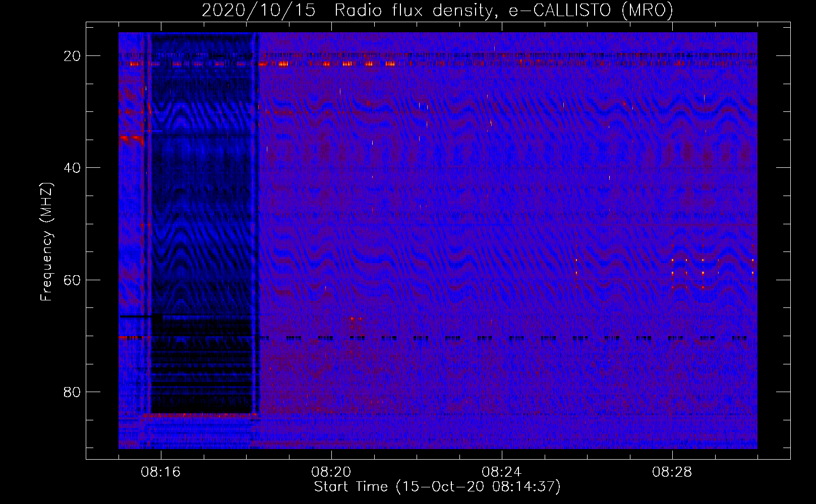Click the 08:16 time tick label
This screenshot has height=504, width=816.
pos(161,472)
